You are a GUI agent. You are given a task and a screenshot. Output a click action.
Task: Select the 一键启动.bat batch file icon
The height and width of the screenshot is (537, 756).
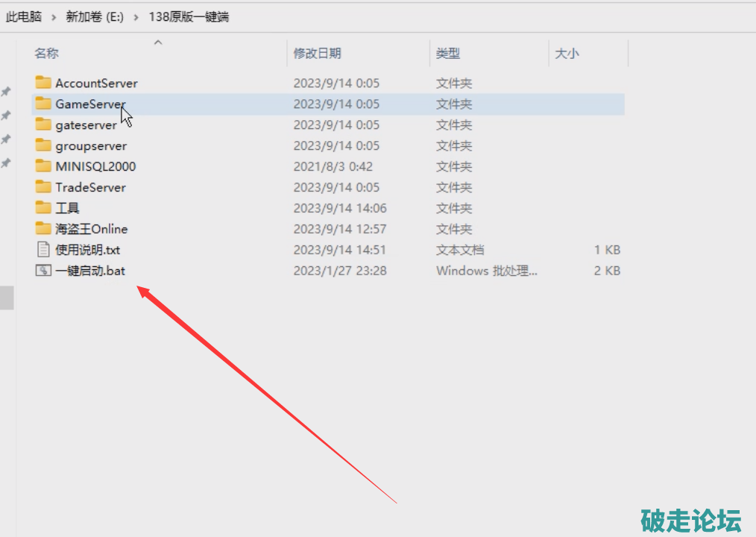(43, 271)
